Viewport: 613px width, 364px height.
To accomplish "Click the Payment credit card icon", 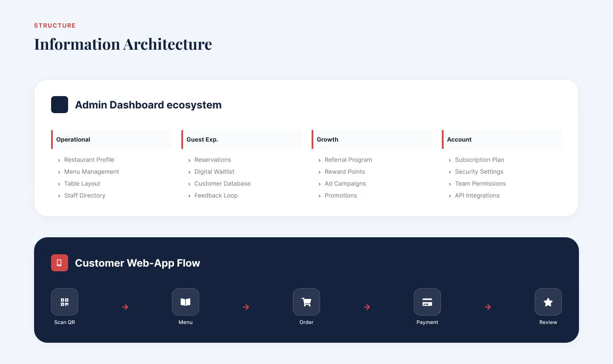I will 427,302.
